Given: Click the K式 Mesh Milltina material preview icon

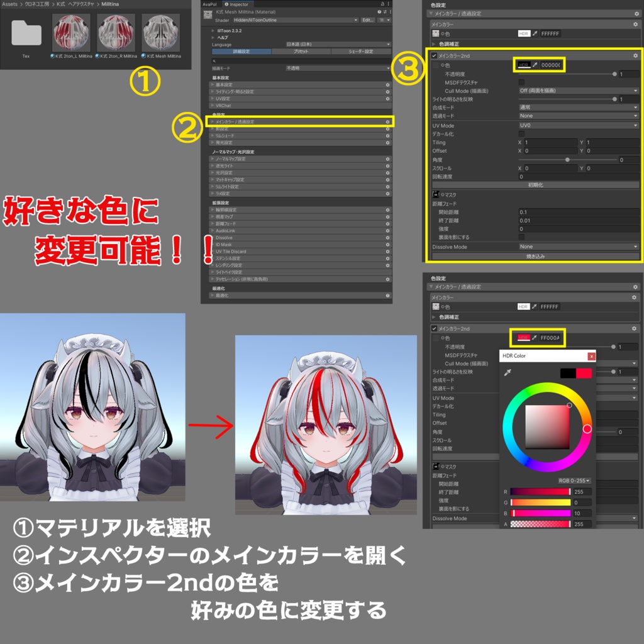Looking at the screenshot, I should tap(208, 15).
